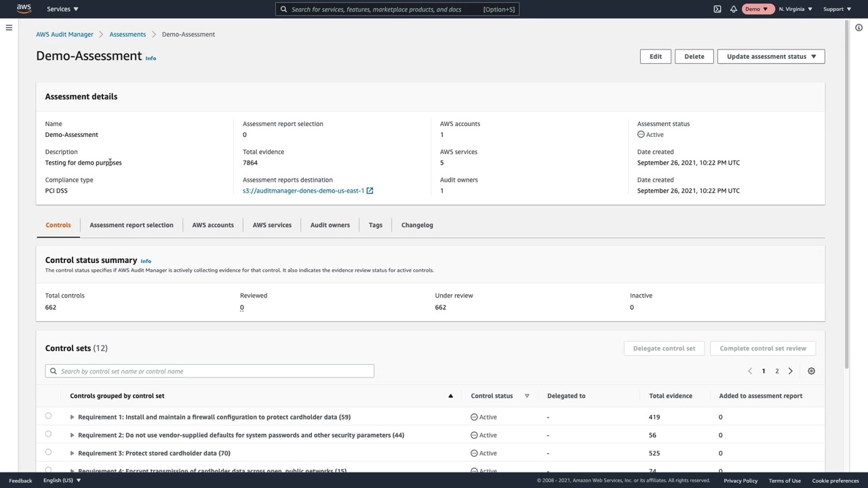Click the Total evidence column header
The width and height of the screenshot is (868, 488).
tap(671, 396)
